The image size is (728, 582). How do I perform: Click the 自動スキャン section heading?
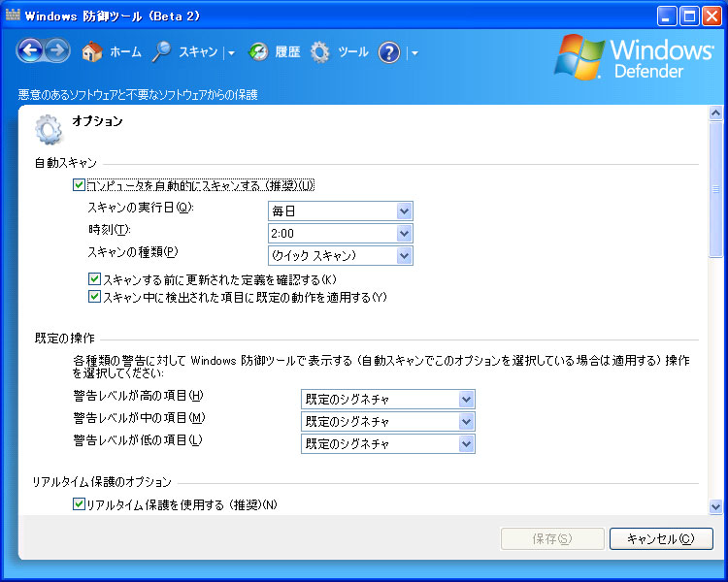(x=65, y=163)
